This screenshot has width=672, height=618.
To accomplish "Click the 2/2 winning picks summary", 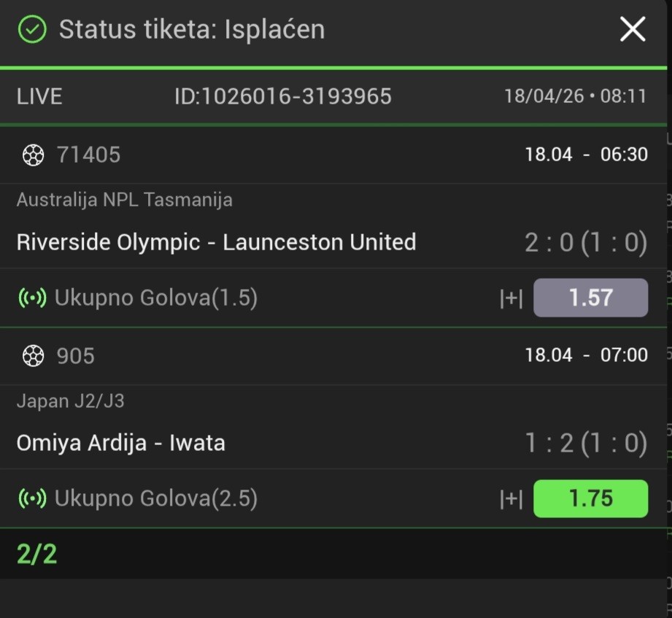I will tap(36, 555).
